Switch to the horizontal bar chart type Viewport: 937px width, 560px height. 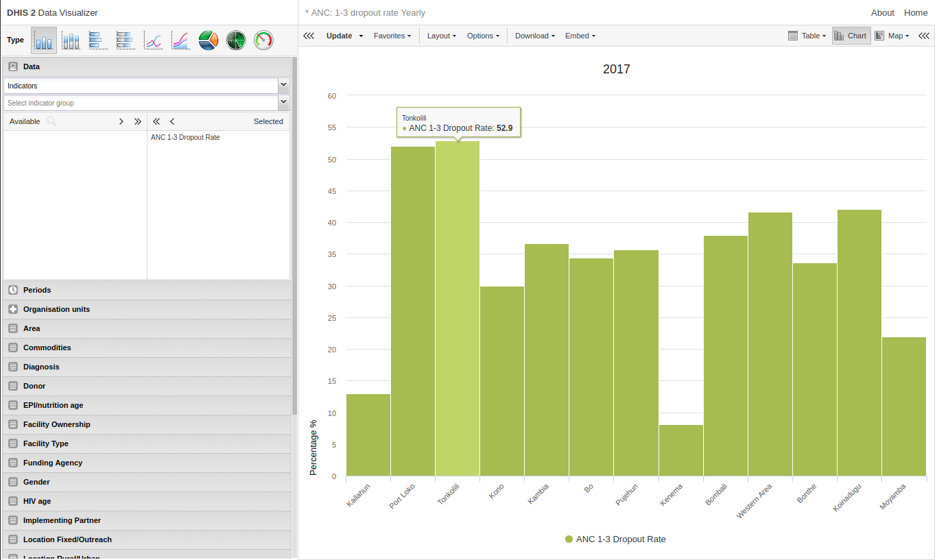98,40
